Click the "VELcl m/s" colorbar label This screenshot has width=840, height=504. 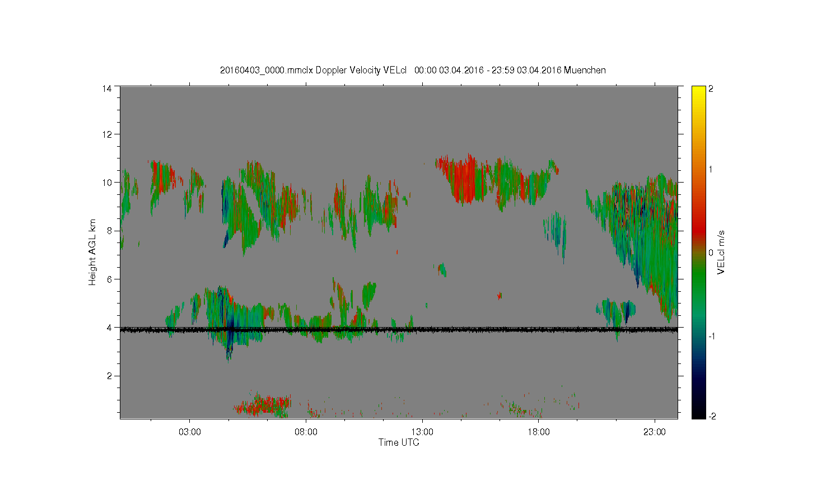point(721,252)
